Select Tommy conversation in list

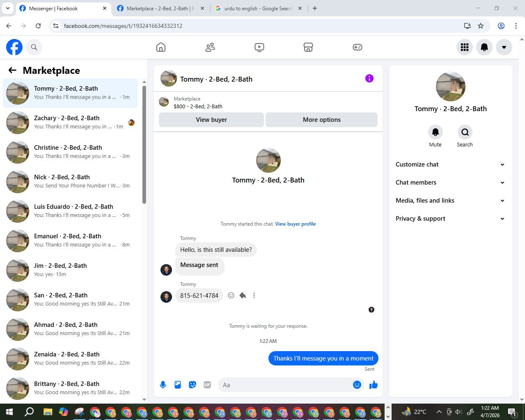point(71,93)
